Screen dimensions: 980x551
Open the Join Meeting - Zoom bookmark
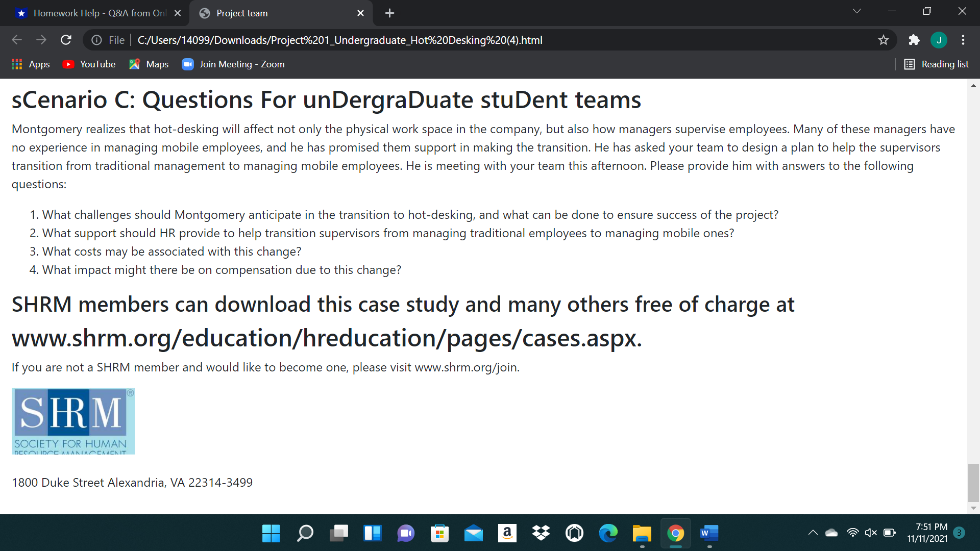(234, 64)
